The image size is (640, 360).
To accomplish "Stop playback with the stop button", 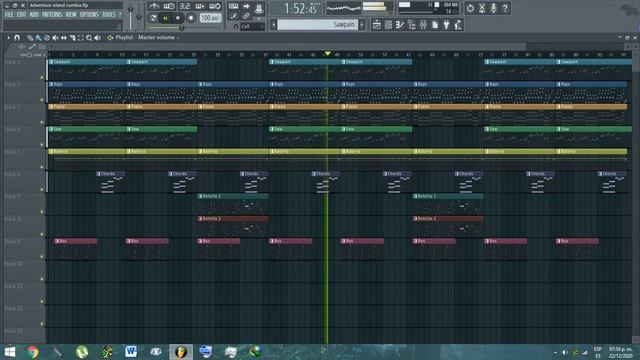I will coord(178,18).
